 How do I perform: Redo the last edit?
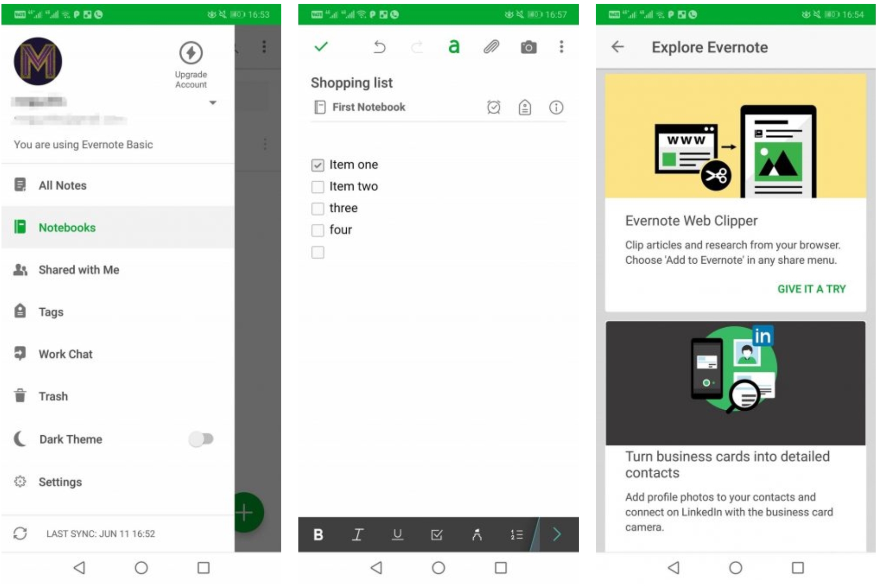[x=417, y=47]
